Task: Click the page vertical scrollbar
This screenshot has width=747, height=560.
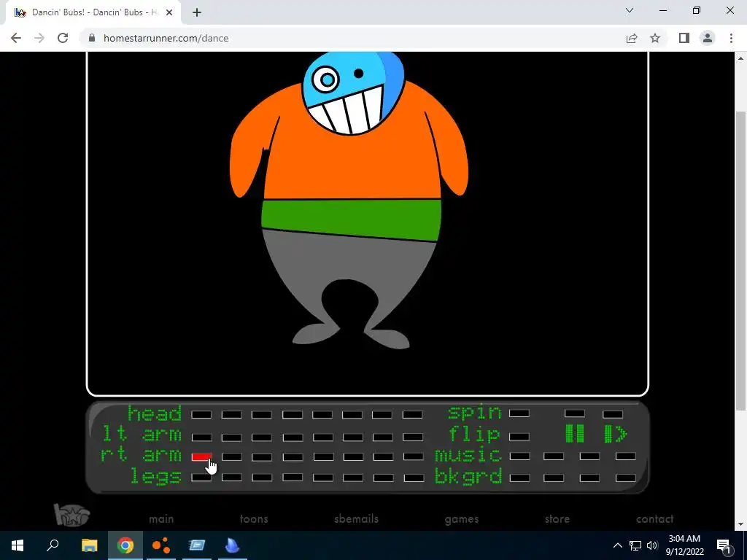Action: tap(740, 261)
